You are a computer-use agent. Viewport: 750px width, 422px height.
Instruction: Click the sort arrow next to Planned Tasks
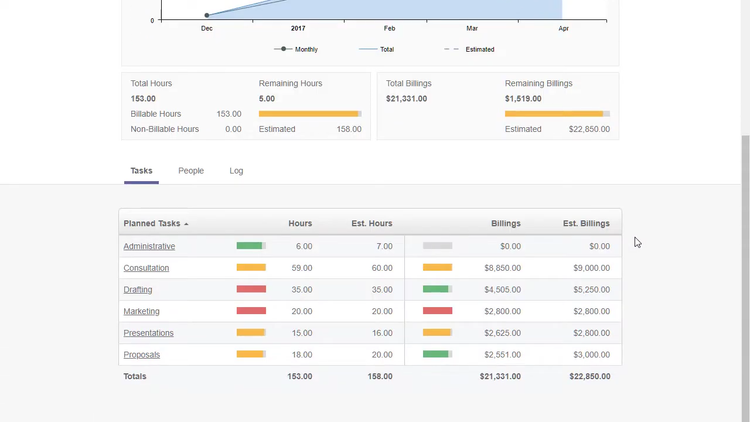coord(186,224)
